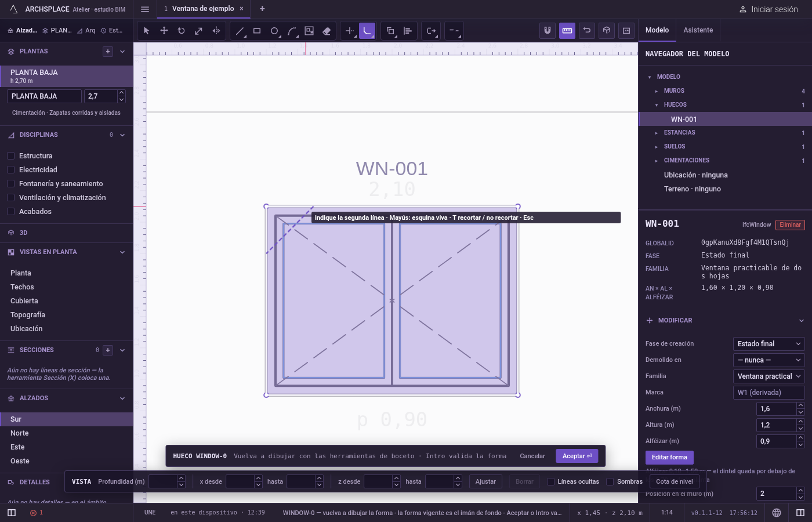Open the Fase de creación dropdown
Image resolution: width=812 pixels, height=522 pixels.
coord(768,344)
